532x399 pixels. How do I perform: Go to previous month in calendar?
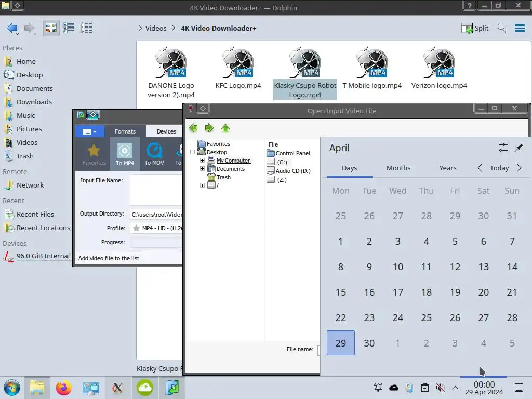480,168
